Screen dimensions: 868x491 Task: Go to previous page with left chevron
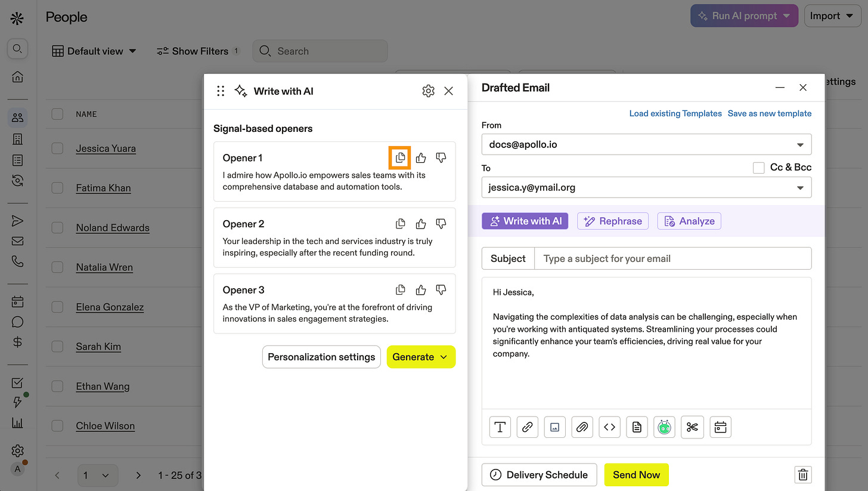coord(57,475)
